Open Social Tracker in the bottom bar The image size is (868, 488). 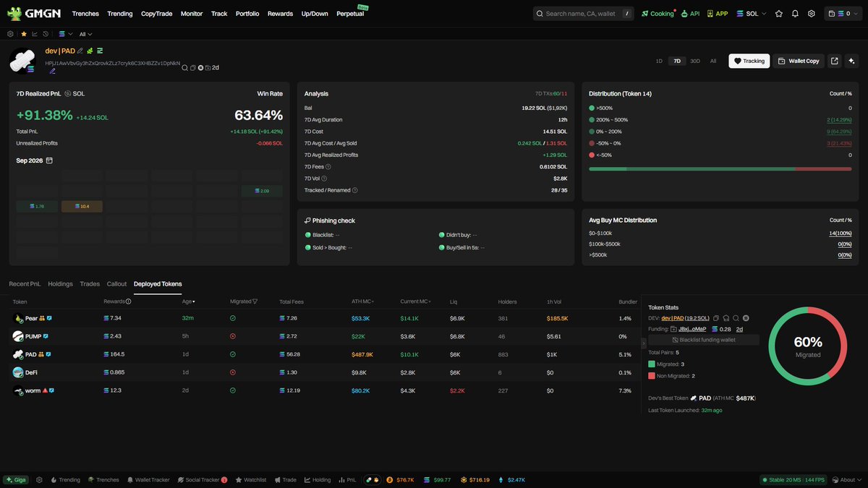pyautogui.click(x=202, y=479)
